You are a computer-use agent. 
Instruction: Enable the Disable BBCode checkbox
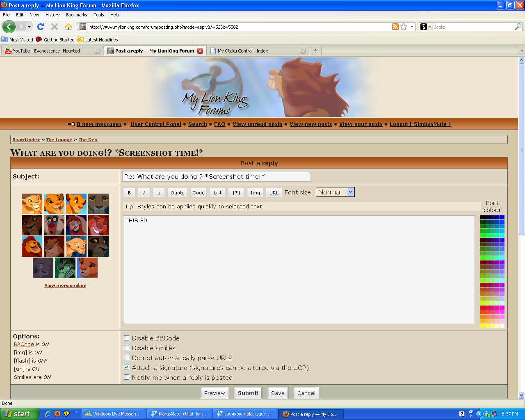[127, 338]
